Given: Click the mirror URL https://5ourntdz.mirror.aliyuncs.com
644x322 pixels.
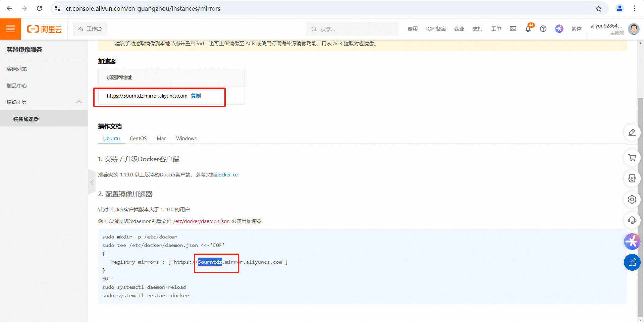Looking at the screenshot, I should (x=147, y=96).
